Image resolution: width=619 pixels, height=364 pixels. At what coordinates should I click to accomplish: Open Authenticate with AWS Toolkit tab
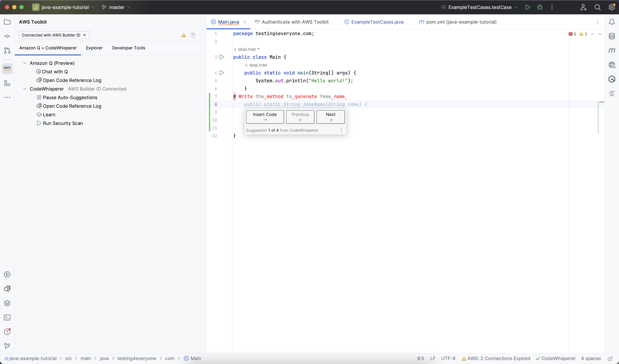click(291, 22)
